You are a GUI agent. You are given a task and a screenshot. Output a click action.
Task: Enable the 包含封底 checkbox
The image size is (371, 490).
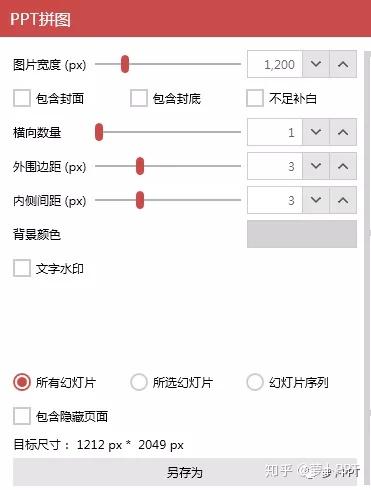(x=139, y=98)
